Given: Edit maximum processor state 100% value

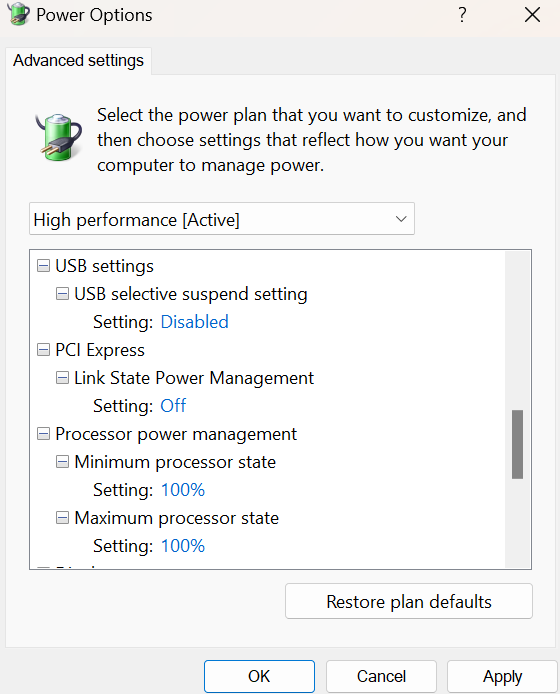Looking at the screenshot, I should click(x=183, y=546).
